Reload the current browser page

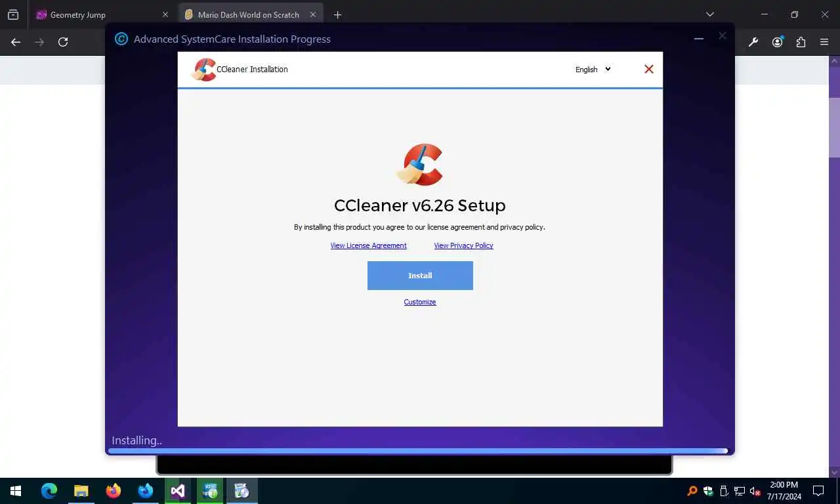63,42
